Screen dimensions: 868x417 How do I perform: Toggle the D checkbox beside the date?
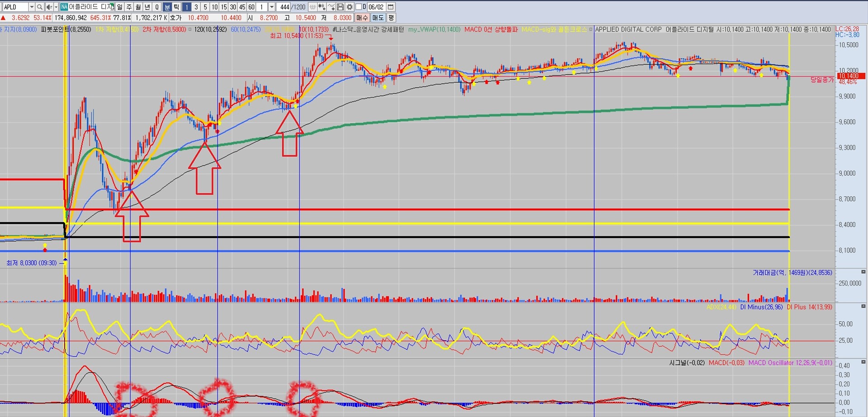tap(359, 7)
